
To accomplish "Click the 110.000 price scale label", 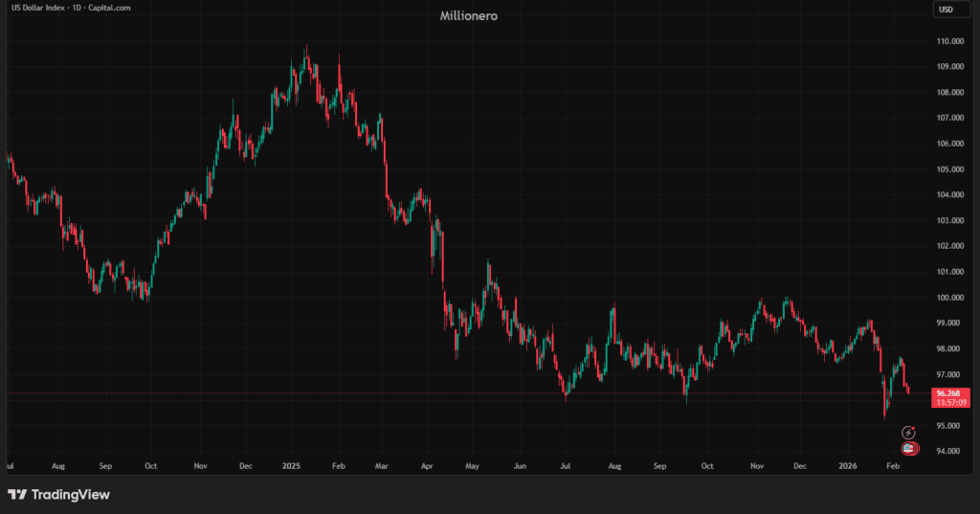I will [x=949, y=41].
